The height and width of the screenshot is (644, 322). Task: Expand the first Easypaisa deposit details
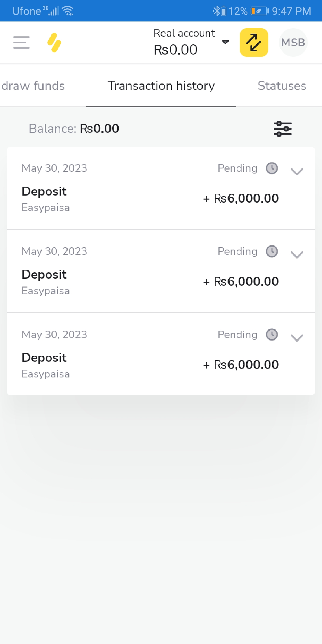297,171
